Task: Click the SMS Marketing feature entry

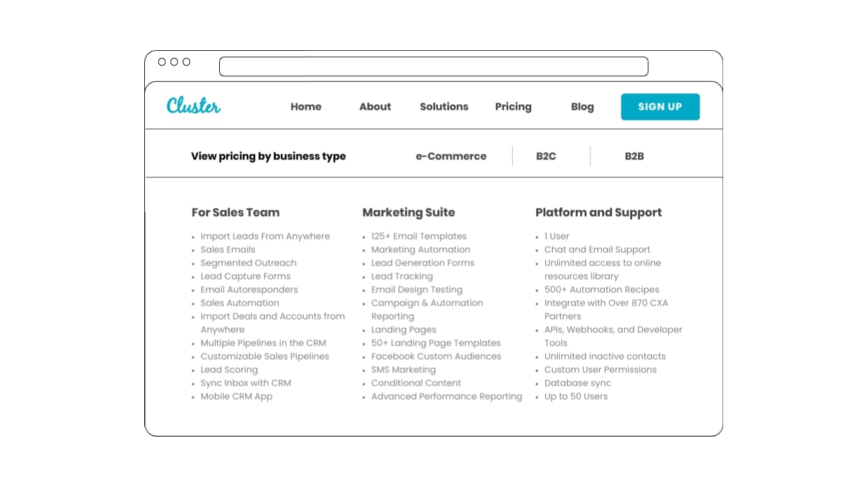Action: click(x=403, y=369)
